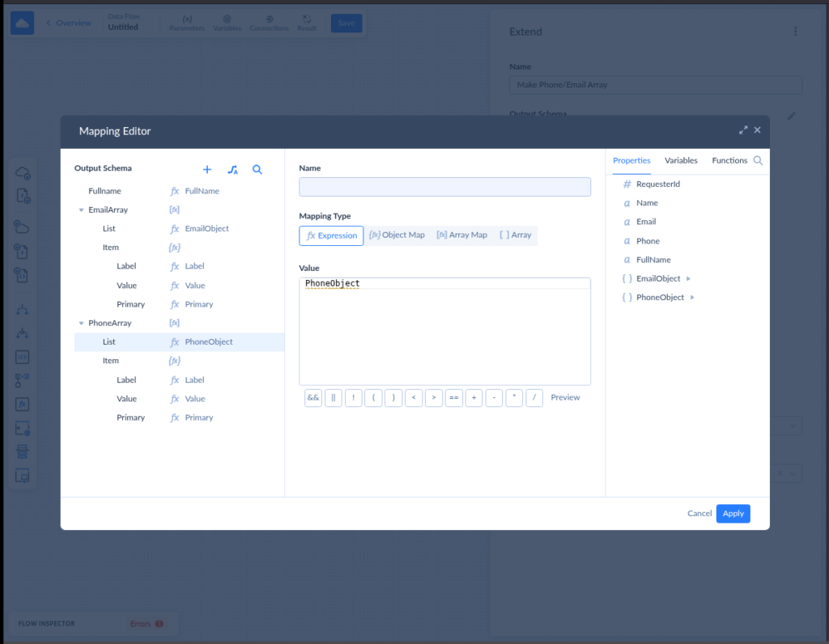This screenshot has width=829, height=644.
Task: Select Label row under EmailArray Item
Action: pos(179,266)
